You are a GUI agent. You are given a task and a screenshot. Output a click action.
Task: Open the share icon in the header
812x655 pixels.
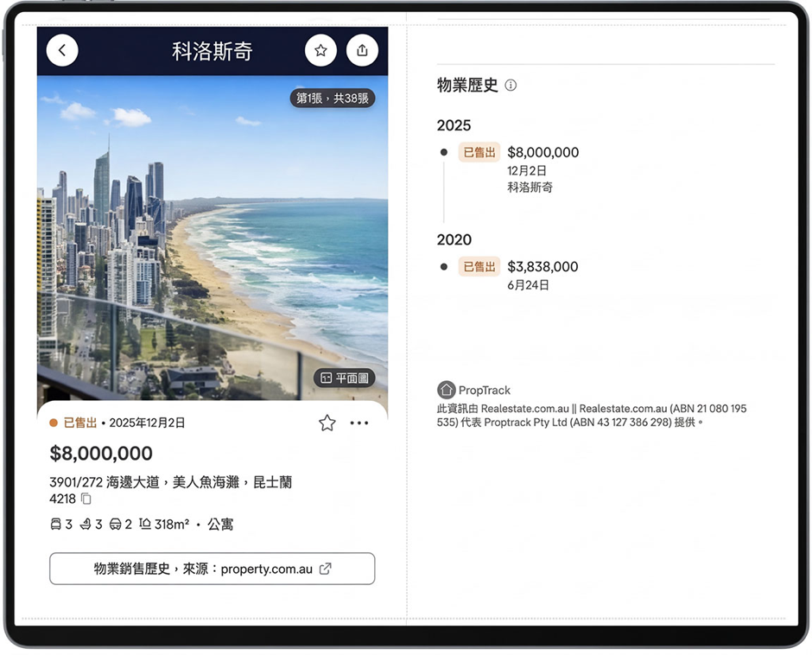pos(362,51)
